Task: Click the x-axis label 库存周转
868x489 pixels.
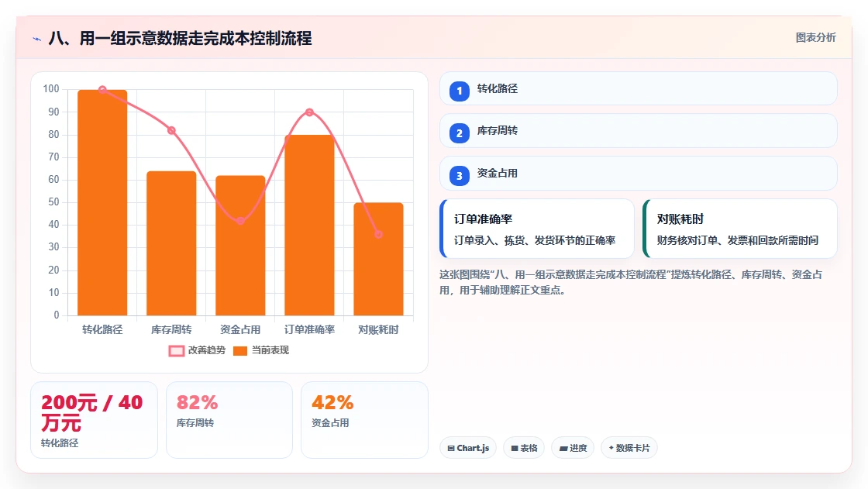Action: pyautogui.click(x=171, y=330)
